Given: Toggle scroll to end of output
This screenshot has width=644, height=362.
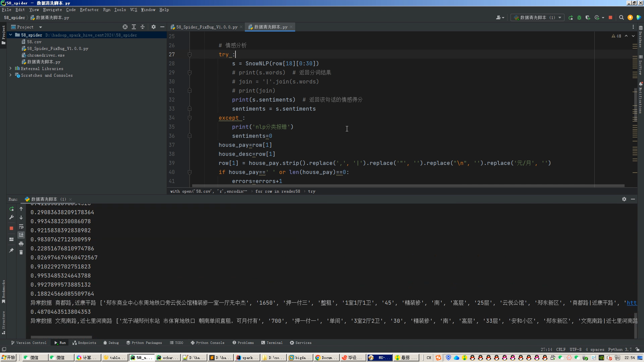Looking at the screenshot, I should [21, 235].
